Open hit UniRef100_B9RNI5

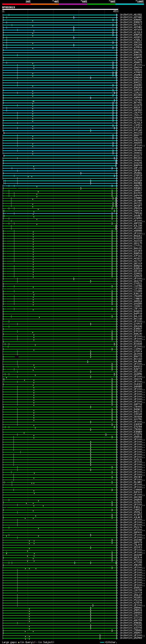pyautogui.click(x=131, y=22)
